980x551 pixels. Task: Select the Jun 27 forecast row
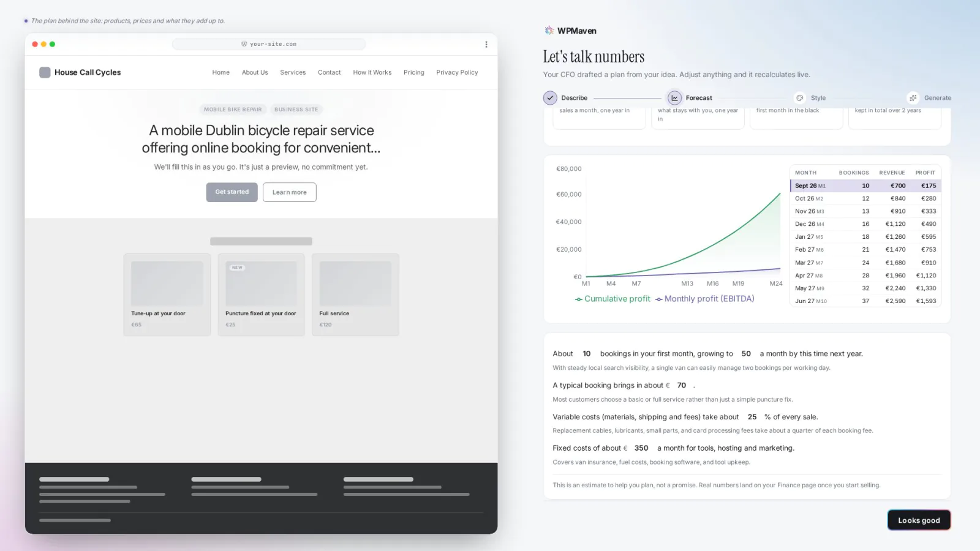pyautogui.click(x=865, y=301)
